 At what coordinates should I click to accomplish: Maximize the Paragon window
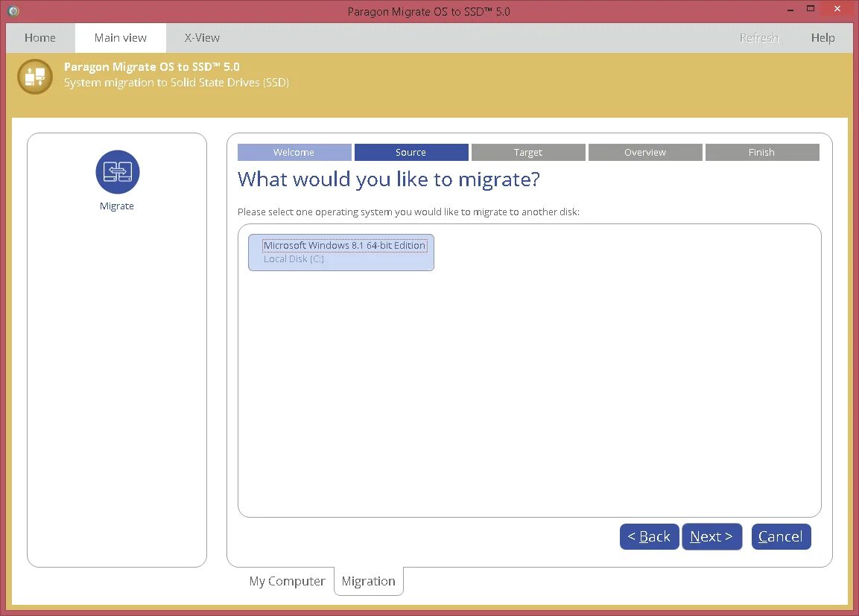(x=811, y=9)
